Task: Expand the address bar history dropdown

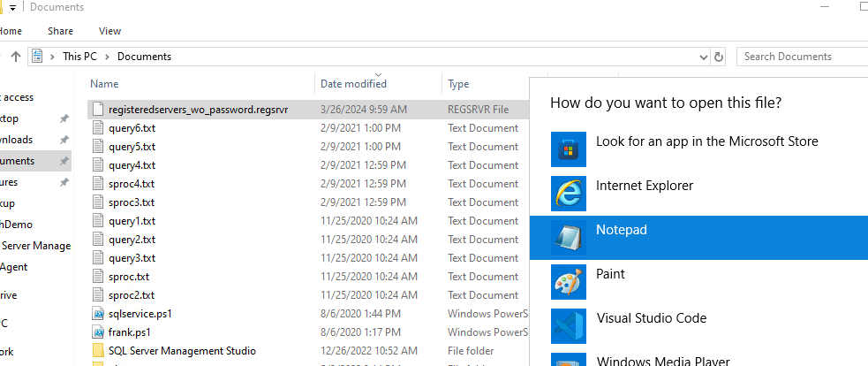Action: pos(703,57)
